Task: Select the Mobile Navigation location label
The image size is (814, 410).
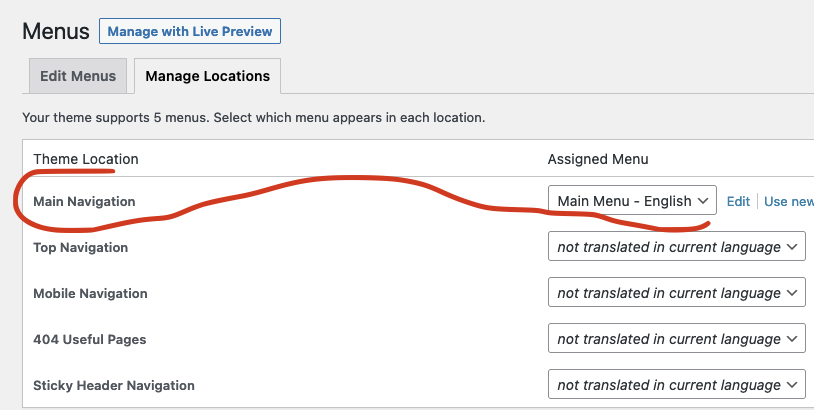Action: point(90,293)
